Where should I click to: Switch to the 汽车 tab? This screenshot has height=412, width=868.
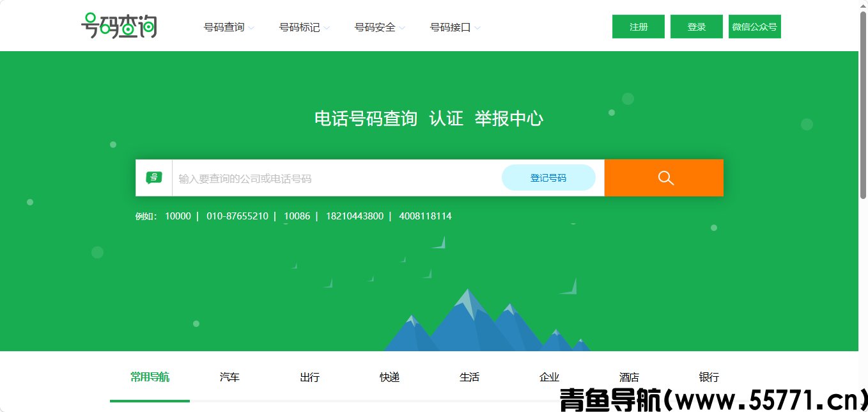point(229,377)
